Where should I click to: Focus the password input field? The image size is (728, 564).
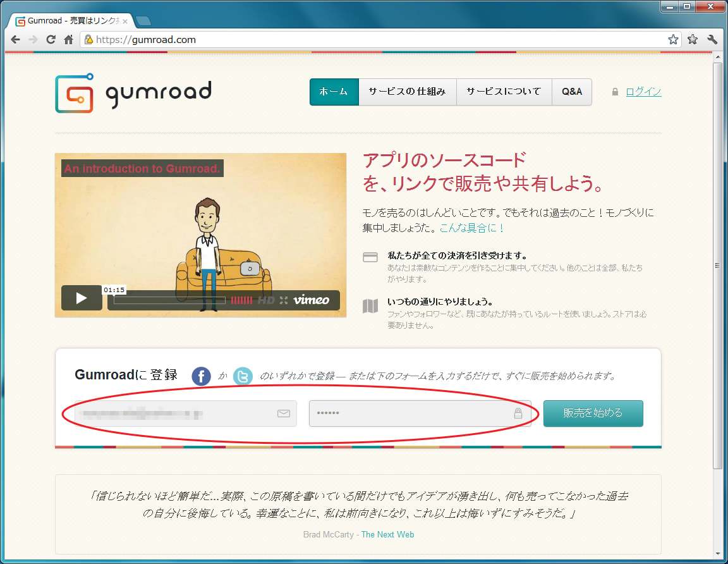click(411, 414)
